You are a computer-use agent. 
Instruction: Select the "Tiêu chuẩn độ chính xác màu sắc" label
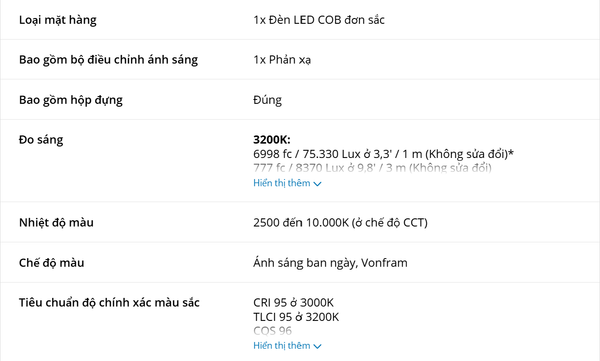(x=109, y=303)
